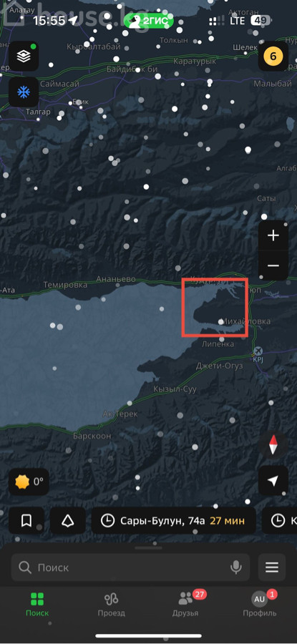Toggle the snowflake weather effect button

(x=24, y=92)
